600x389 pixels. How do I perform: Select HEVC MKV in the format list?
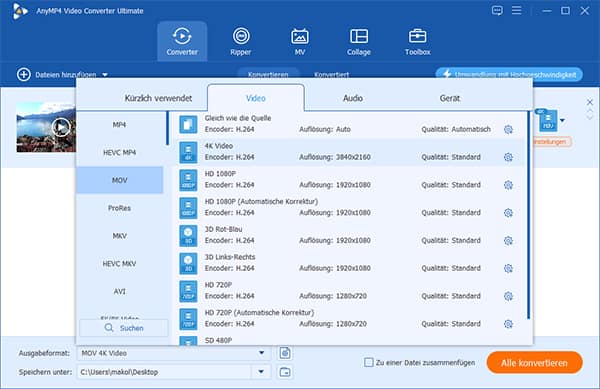click(x=119, y=264)
